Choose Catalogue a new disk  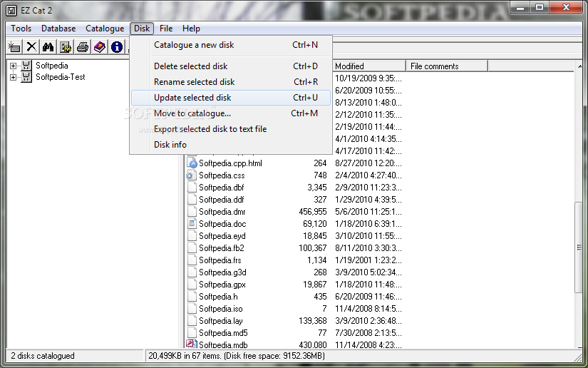click(x=231, y=45)
